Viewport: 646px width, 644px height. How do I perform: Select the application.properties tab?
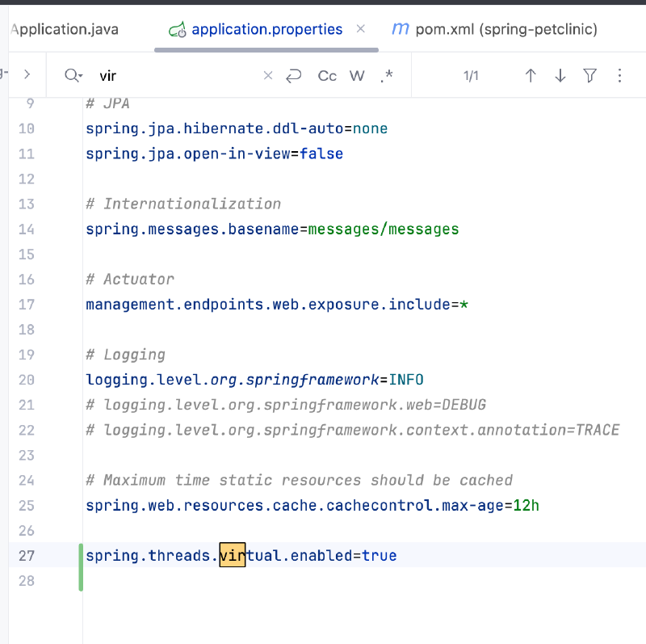(266, 29)
